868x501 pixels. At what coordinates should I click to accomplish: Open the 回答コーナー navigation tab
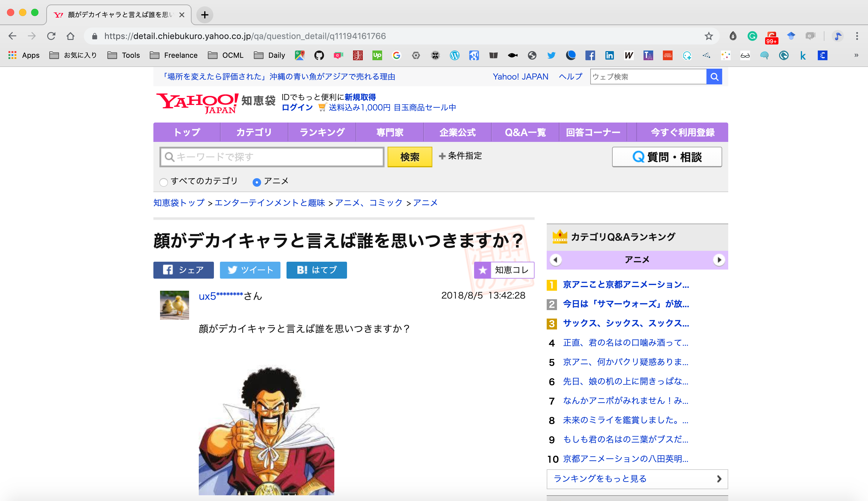593,132
